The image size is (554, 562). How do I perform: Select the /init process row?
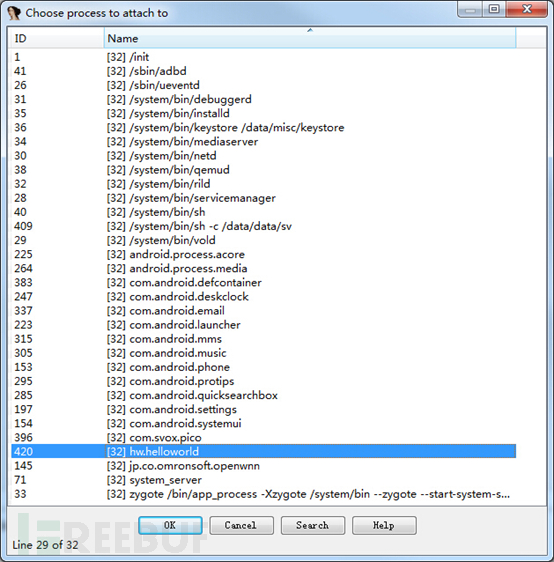click(263, 57)
